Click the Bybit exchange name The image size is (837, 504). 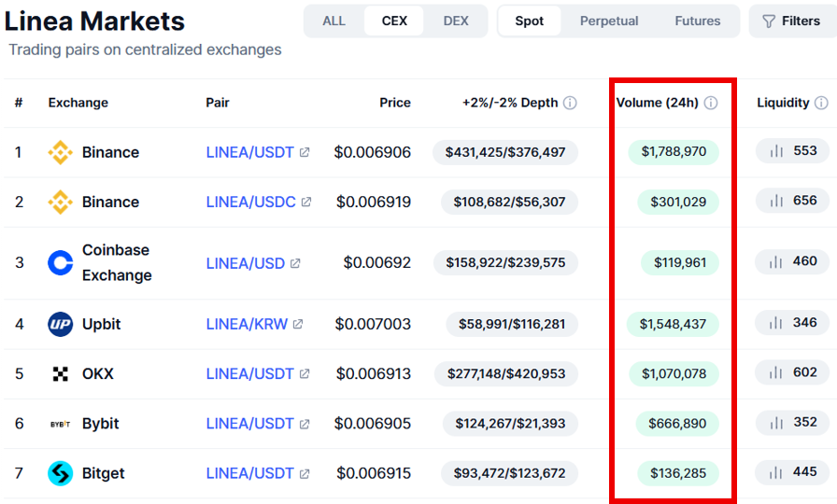(x=100, y=424)
